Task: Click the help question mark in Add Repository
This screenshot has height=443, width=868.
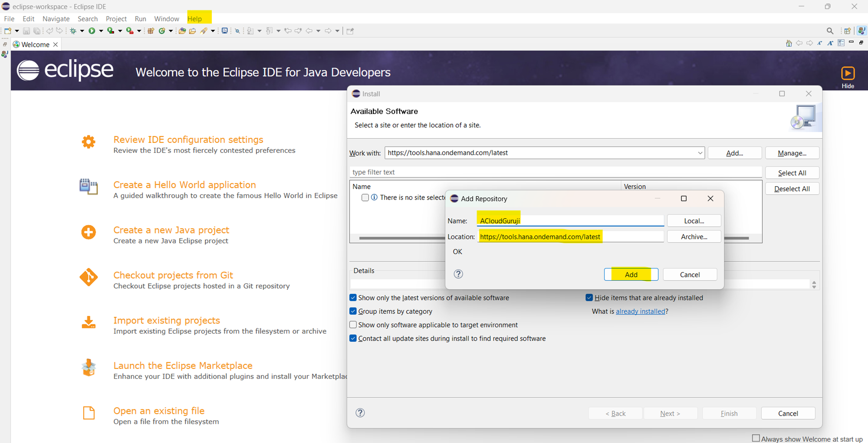Action: point(458,274)
